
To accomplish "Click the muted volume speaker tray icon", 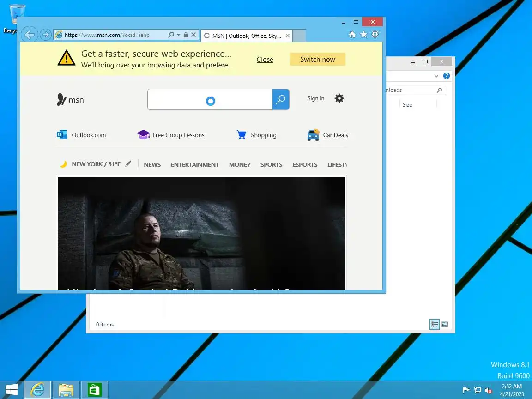I will coord(489,390).
